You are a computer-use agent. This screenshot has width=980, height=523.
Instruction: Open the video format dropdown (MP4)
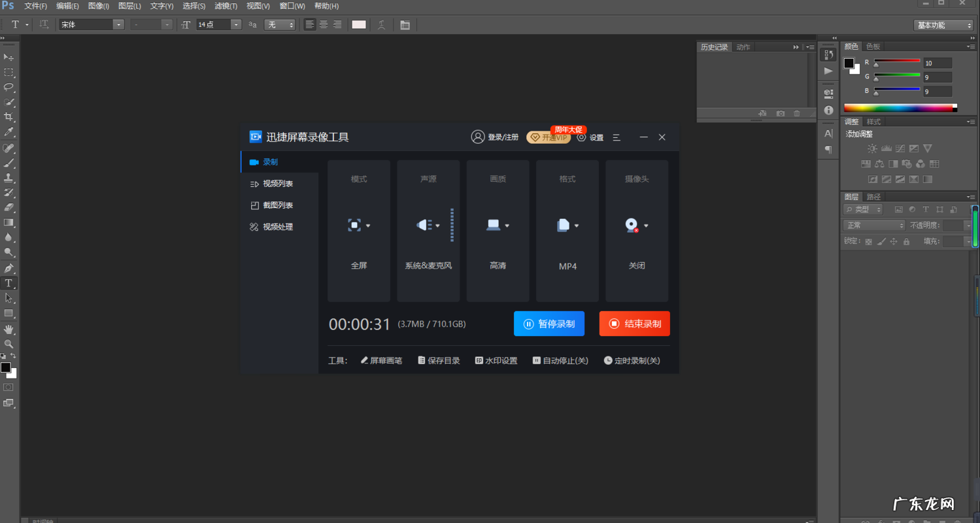click(567, 226)
